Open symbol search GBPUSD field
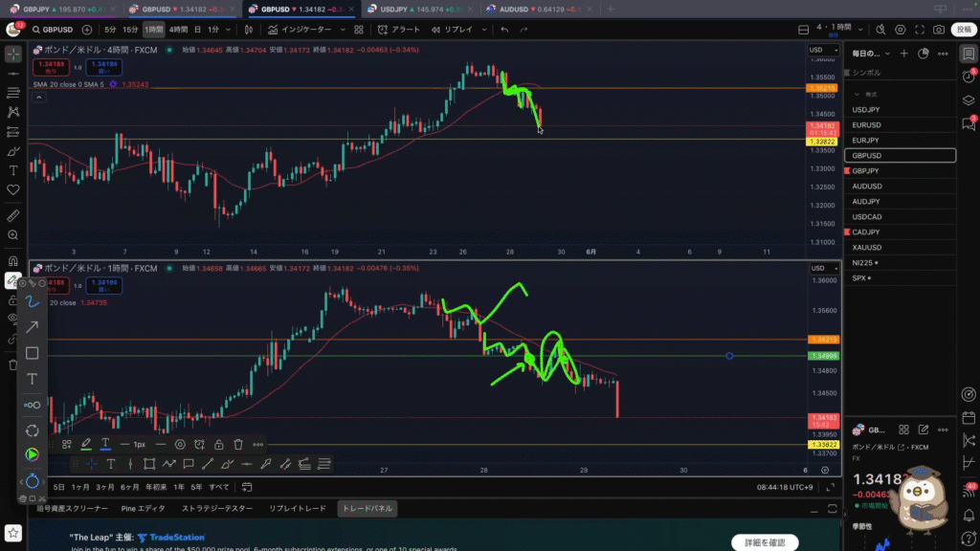 (x=53, y=30)
